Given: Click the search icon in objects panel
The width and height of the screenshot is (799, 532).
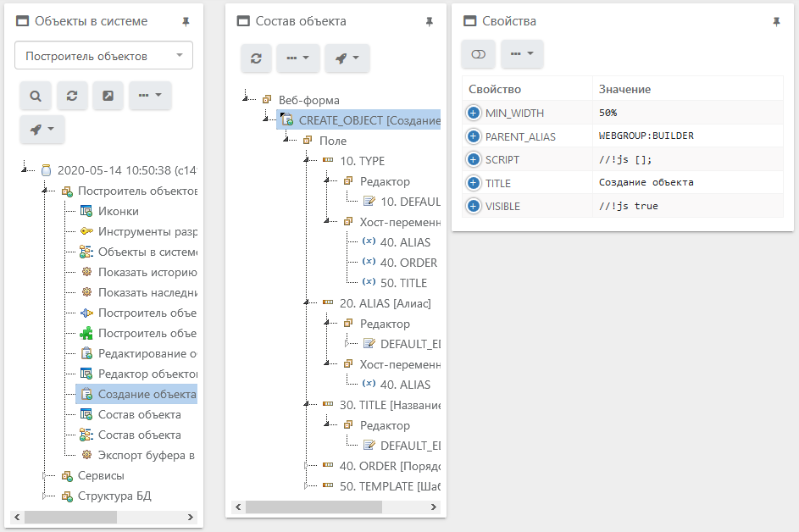Looking at the screenshot, I should click(36, 97).
